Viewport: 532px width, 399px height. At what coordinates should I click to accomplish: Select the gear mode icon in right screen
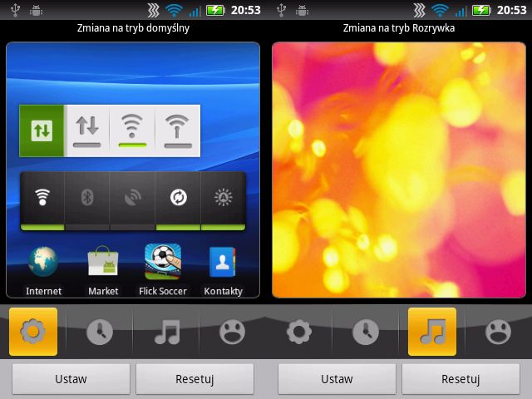299,332
